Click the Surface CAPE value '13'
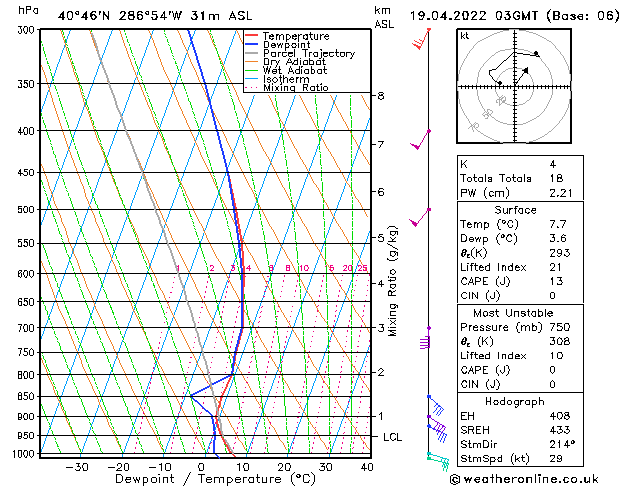Screen dimensions: 629x486 pos(556,281)
